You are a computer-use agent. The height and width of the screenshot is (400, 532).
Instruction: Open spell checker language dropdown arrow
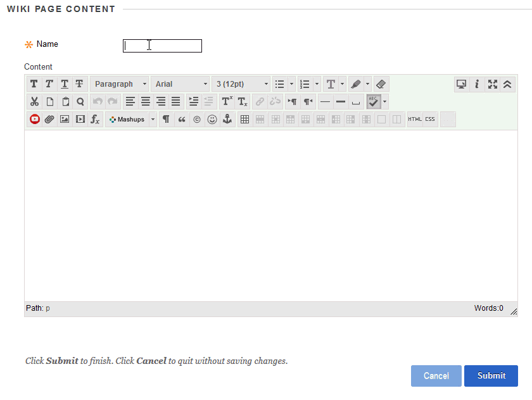pyautogui.click(x=385, y=101)
